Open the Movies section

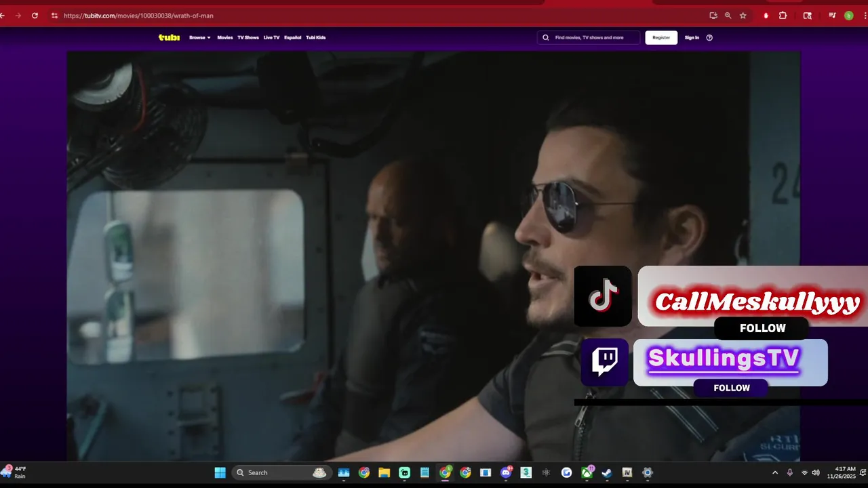point(224,37)
